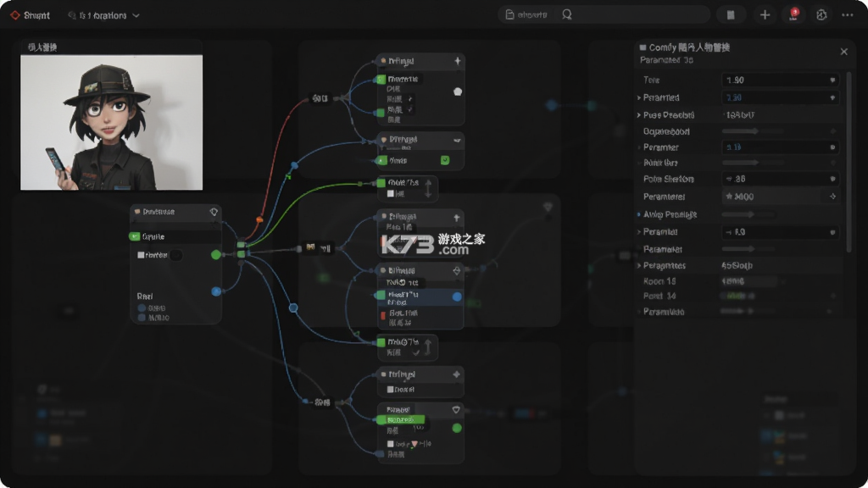Adjust the topmost slider in the parameters panel

click(753, 131)
